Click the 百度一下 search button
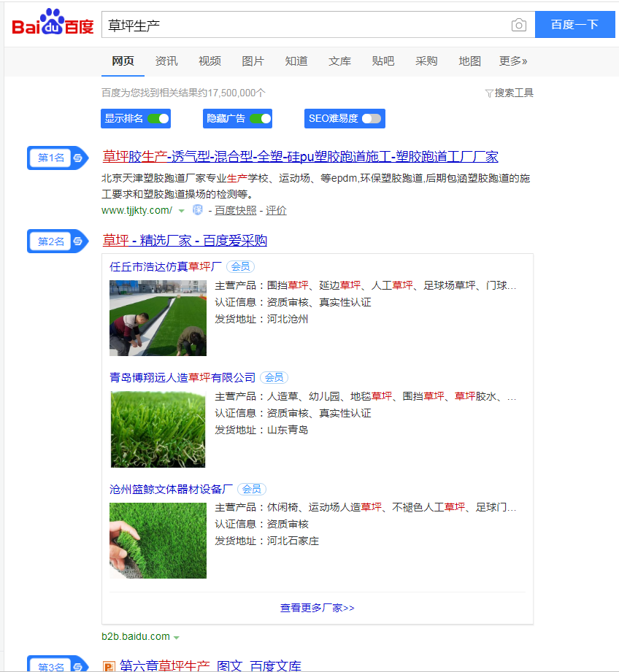 pos(575,24)
